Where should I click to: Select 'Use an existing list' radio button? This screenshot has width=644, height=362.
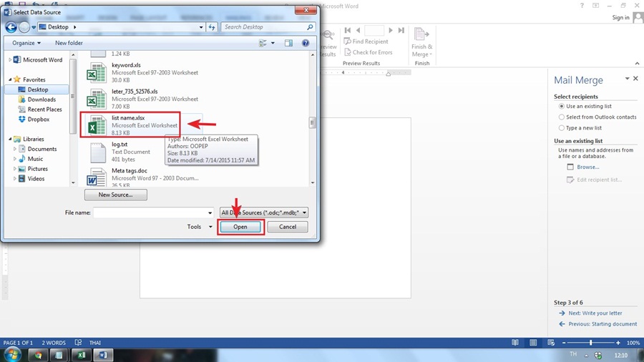point(562,107)
